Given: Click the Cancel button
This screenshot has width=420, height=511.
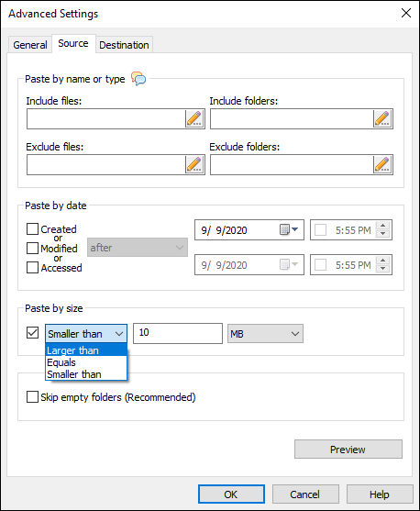Looking at the screenshot, I should 305,494.
